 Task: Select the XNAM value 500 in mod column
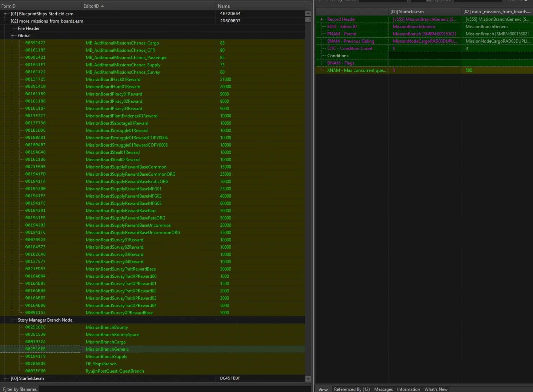(x=469, y=70)
